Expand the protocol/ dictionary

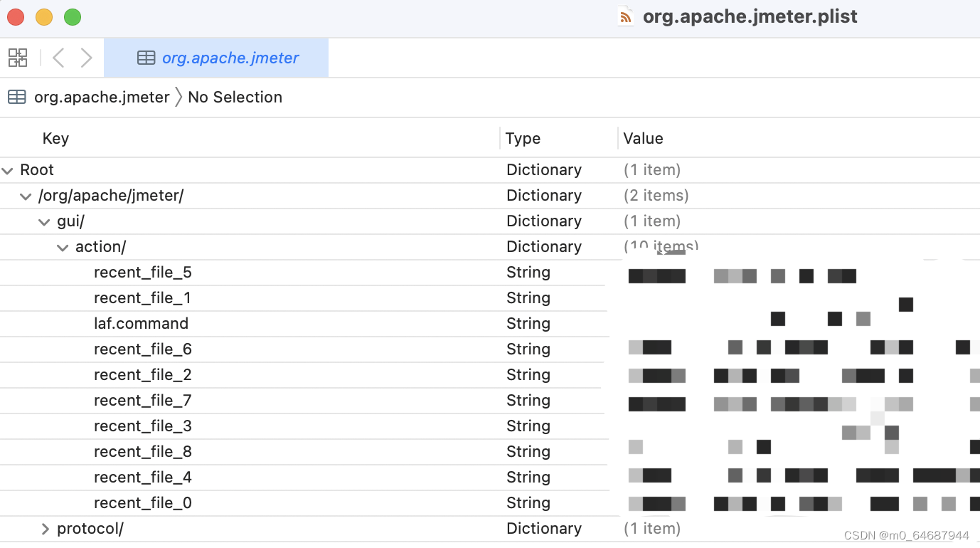pyautogui.click(x=45, y=529)
